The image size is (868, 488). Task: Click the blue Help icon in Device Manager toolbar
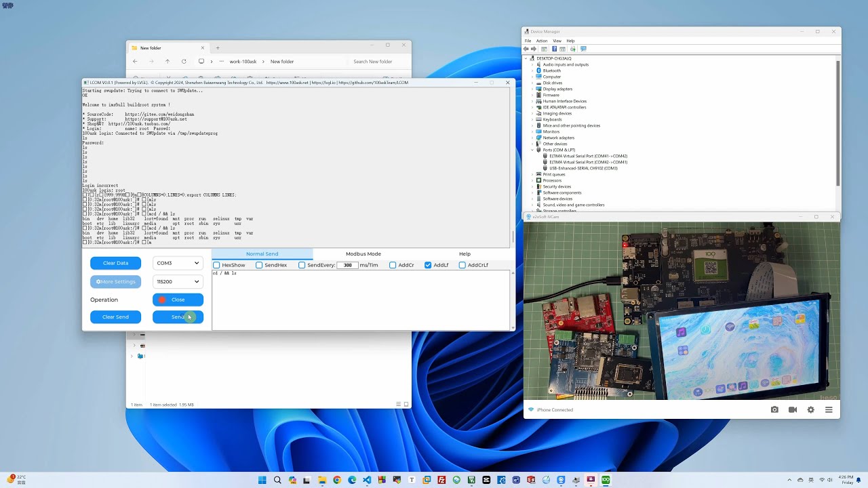554,49
